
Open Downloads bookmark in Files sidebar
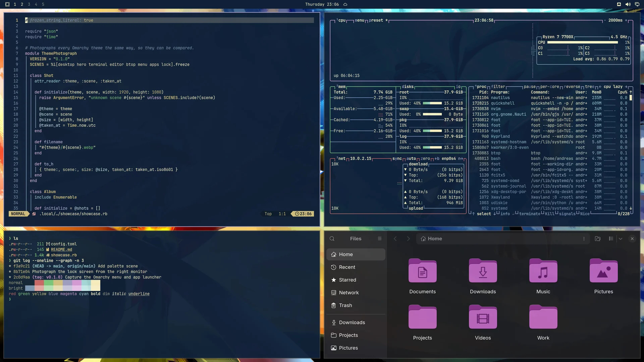tap(356, 322)
